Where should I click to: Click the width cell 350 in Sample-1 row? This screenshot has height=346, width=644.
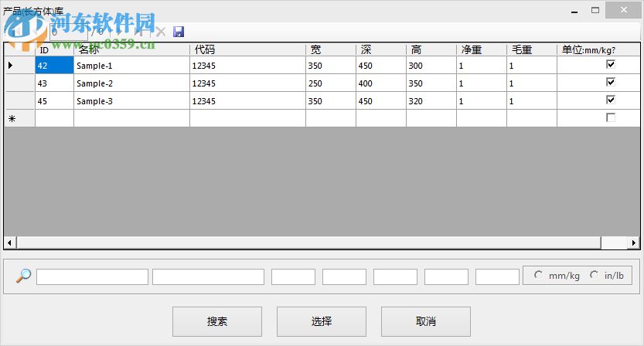(x=331, y=65)
